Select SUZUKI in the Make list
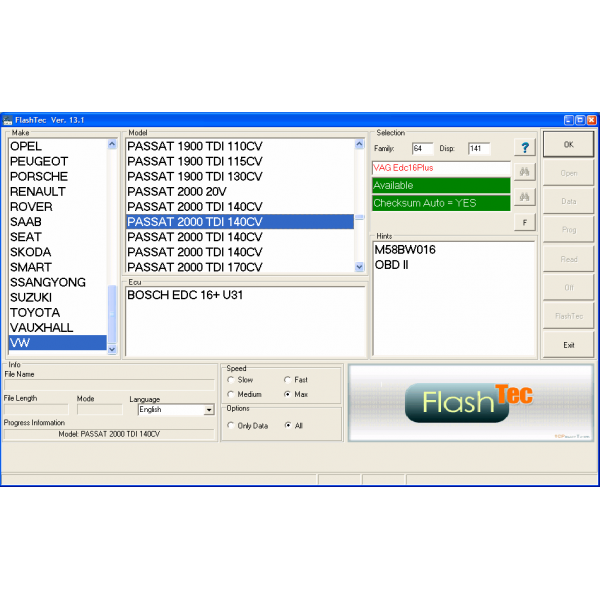The height and width of the screenshot is (600, 600). tap(57, 297)
